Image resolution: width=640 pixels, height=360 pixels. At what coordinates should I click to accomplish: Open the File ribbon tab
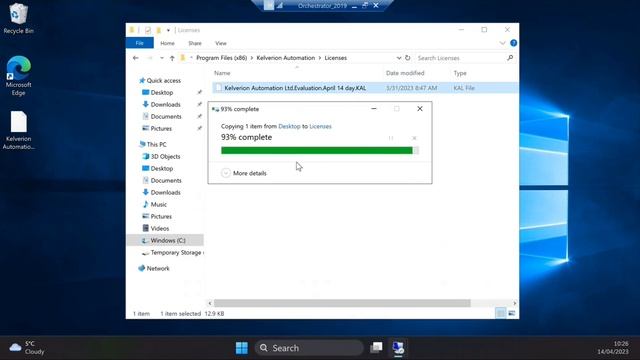140,43
